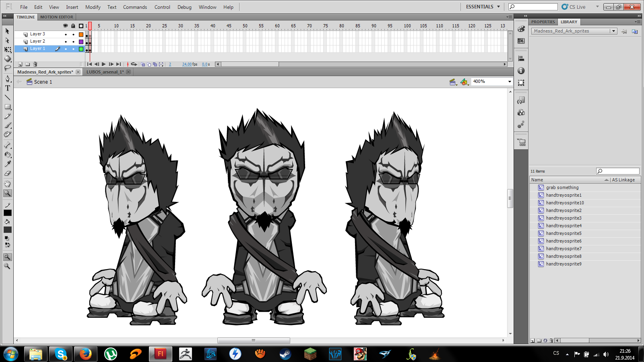Select the Deco tool
This screenshot has width=644, height=362.
(x=7, y=135)
